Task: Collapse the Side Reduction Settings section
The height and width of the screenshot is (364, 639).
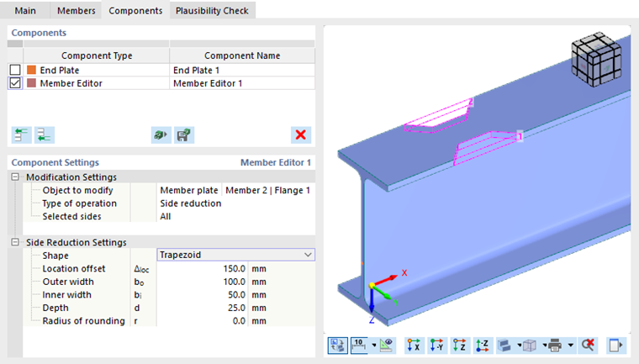Action: click(15, 242)
